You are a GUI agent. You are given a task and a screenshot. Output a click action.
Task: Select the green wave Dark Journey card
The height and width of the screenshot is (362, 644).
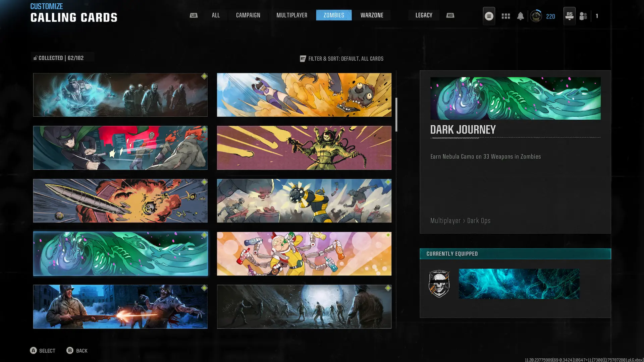pyautogui.click(x=120, y=254)
